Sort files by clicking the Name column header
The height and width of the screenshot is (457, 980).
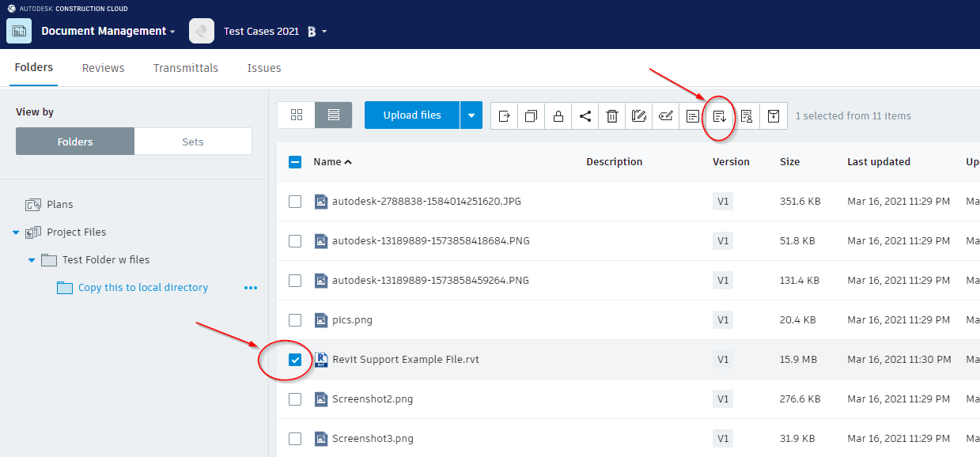327,161
